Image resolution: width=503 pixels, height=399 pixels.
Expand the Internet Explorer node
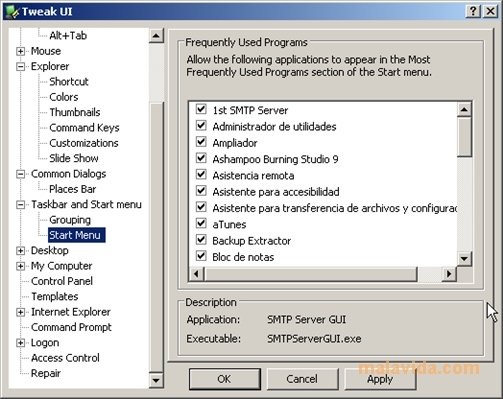coord(21,312)
